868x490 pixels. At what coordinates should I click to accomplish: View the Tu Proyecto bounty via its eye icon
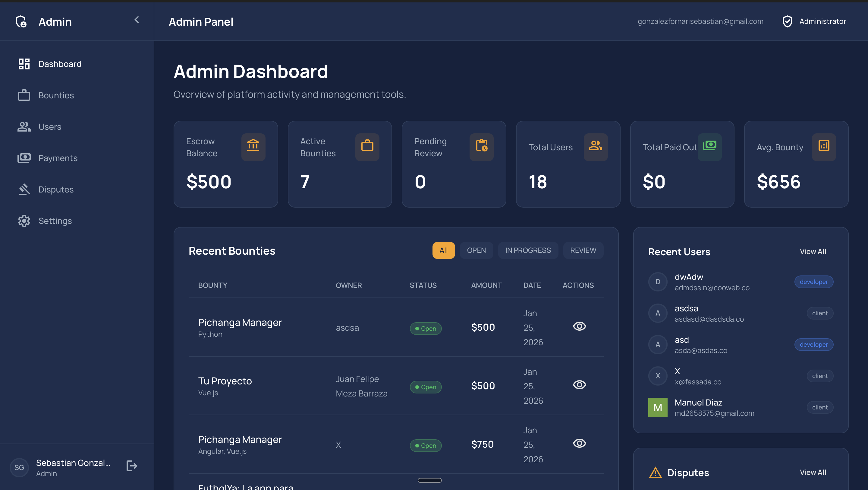point(579,385)
